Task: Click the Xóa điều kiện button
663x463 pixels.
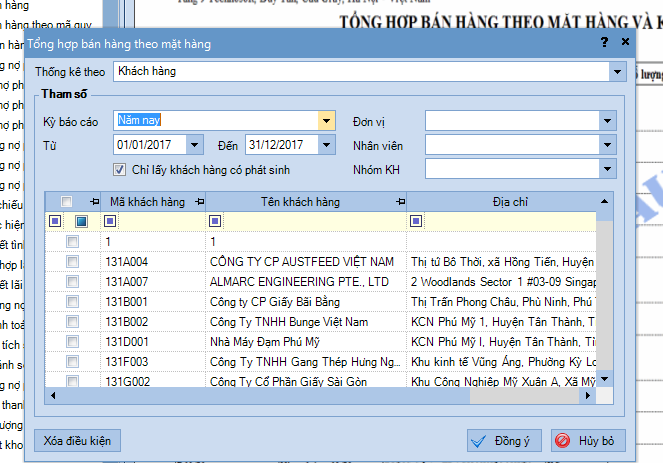Action: tap(77, 441)
